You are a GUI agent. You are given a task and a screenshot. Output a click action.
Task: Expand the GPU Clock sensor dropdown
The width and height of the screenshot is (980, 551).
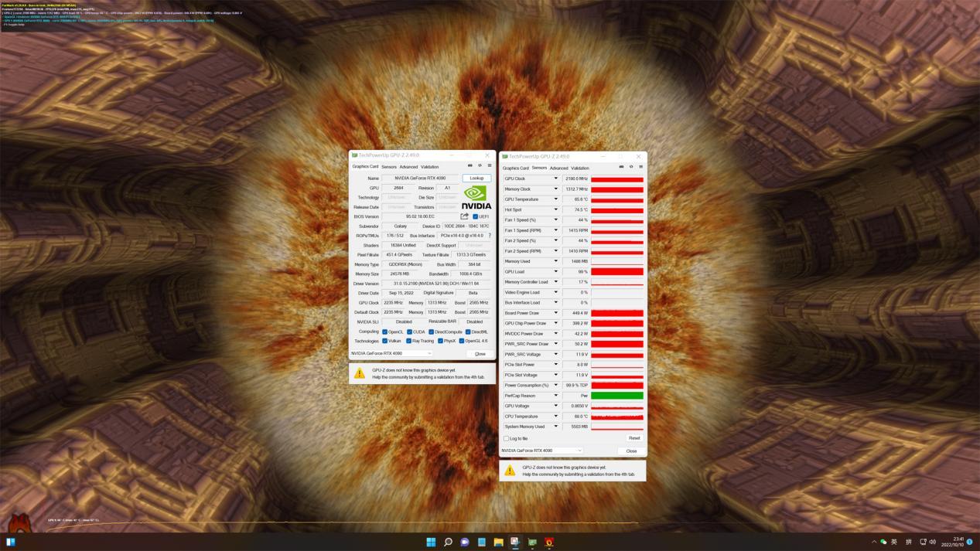click(x=555, y=178)
